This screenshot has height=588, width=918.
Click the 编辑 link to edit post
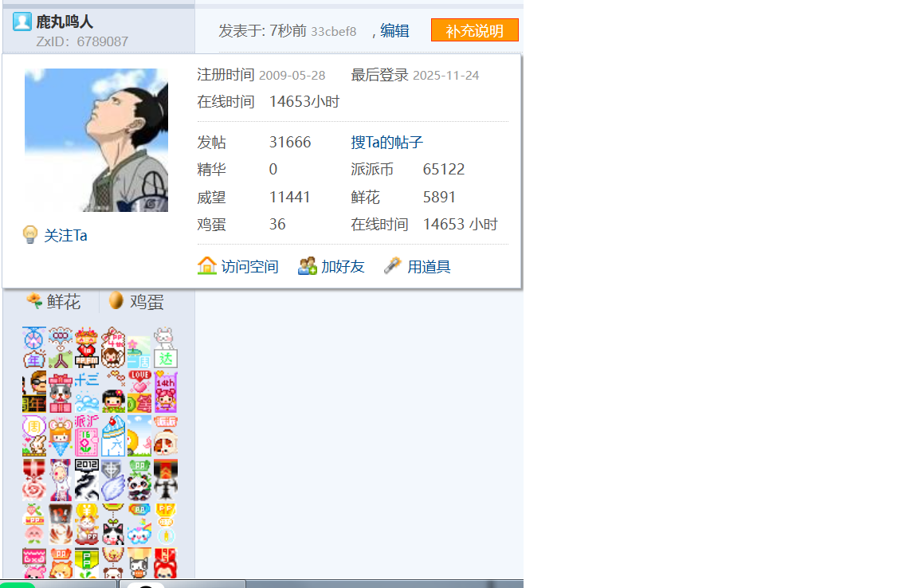tap(394, 31)
